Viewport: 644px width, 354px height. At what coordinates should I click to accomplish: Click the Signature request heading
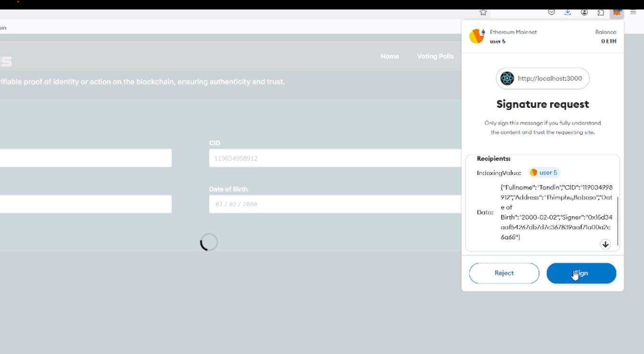coord(543,104)
